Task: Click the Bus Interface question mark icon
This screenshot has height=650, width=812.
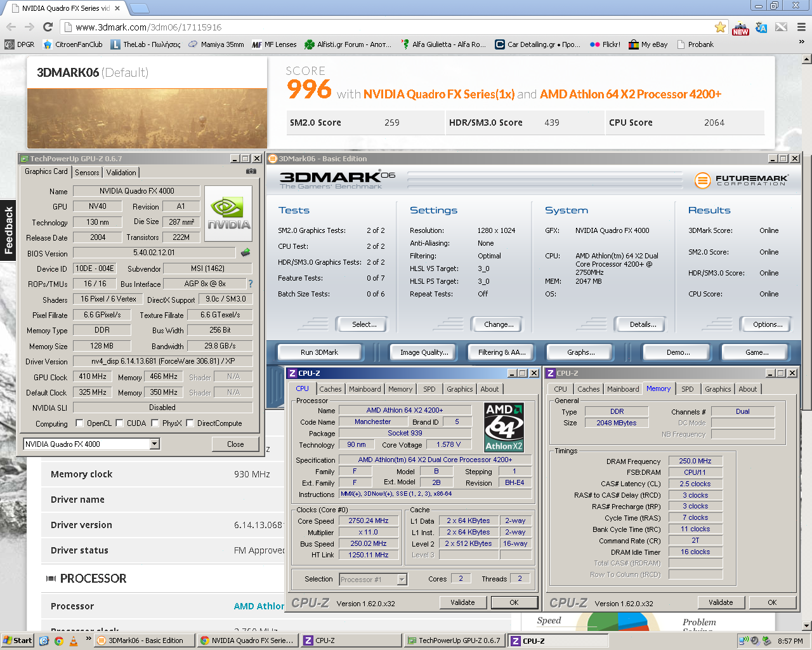Action: click(250, 284)
